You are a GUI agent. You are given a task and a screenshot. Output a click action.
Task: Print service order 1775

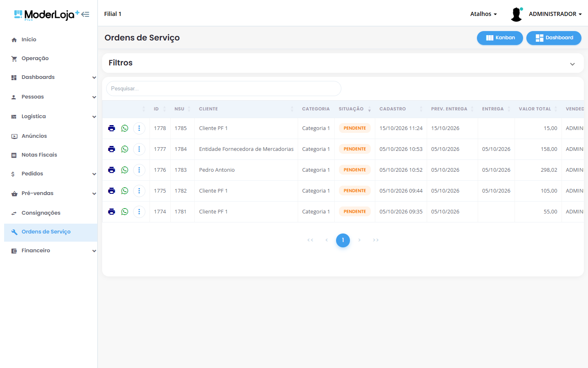point(111,191)
